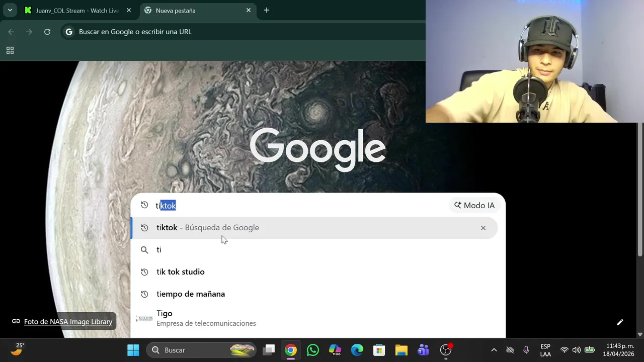Viewport: 644px width, 362px height.
Task: Reload the page
Action: 47,32
